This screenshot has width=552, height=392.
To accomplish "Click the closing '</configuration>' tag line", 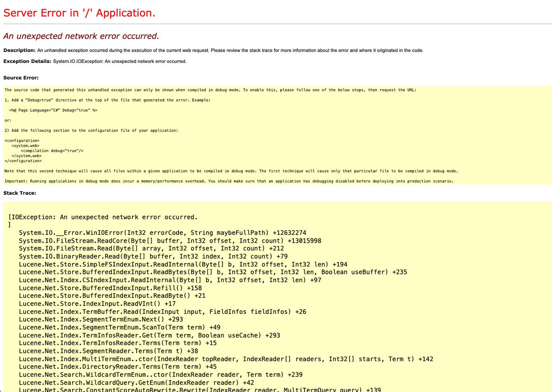I will tap(23, 161).
